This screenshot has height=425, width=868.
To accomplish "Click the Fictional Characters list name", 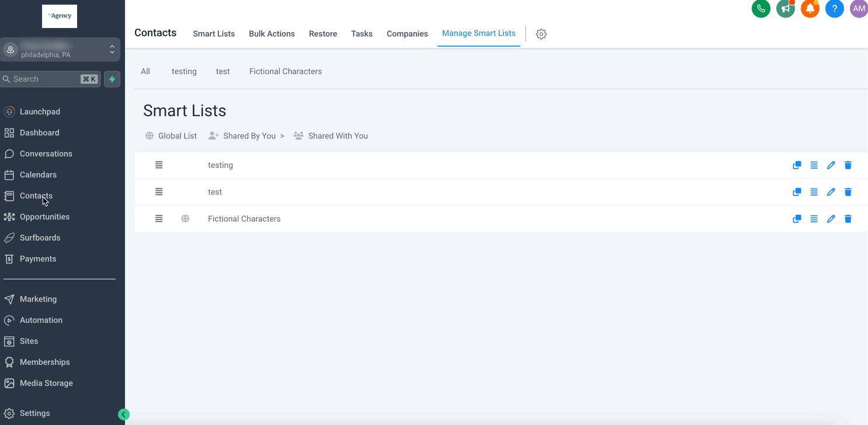I will tap(244, 219).
